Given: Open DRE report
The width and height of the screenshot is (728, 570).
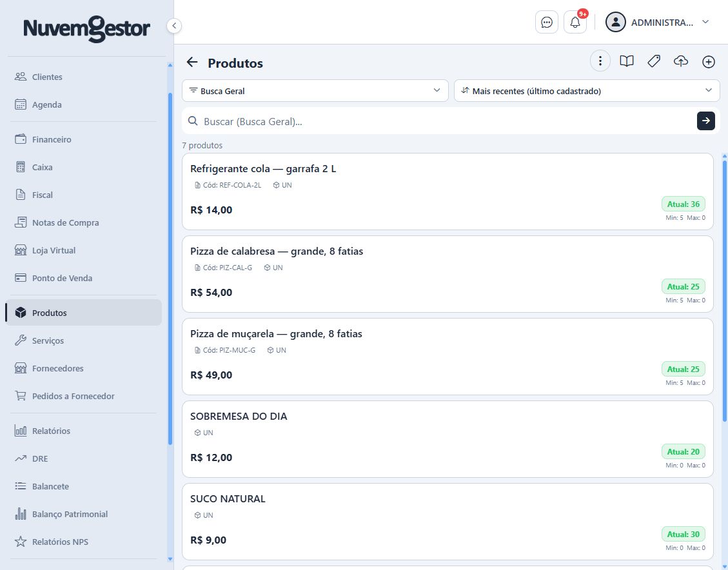Looking at the screenshot, I should [84, 458].
